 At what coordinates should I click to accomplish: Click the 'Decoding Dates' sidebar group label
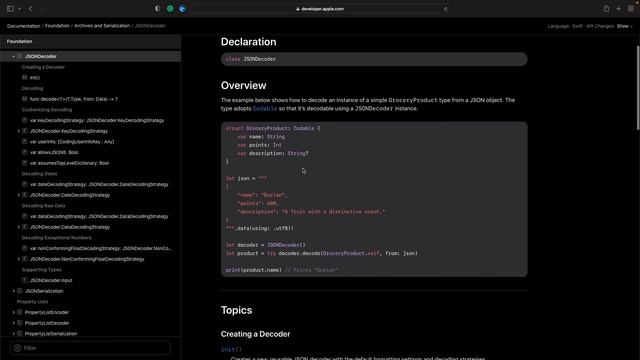40,173
